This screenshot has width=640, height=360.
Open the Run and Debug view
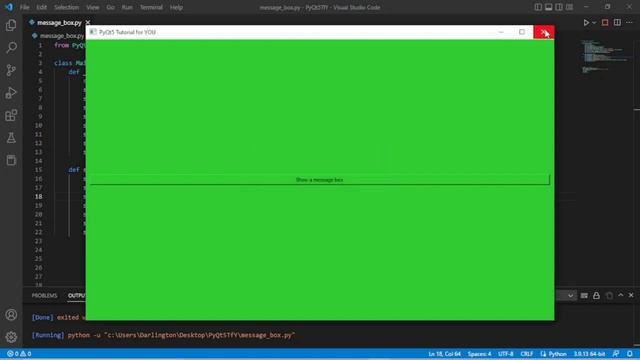[x=11, y=93]
